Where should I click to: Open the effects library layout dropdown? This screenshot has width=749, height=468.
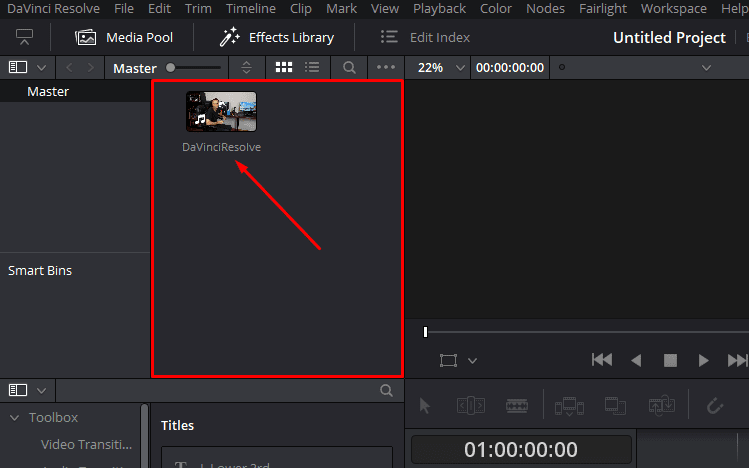42,391
